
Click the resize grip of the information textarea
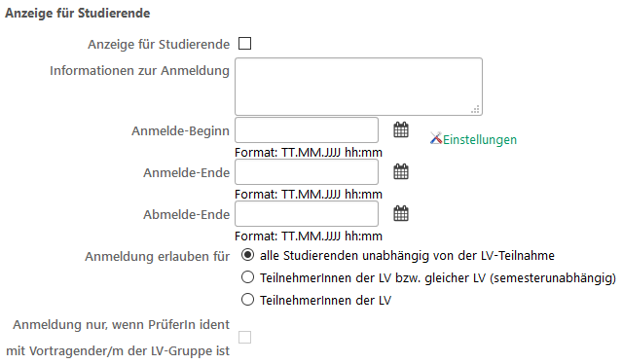tap(475, 109)
